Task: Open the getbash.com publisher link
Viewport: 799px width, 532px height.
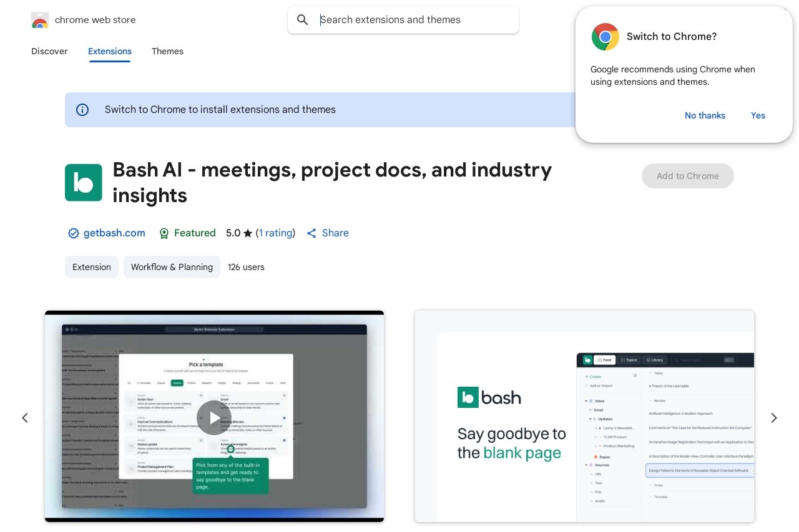Action: coord(114,233)
